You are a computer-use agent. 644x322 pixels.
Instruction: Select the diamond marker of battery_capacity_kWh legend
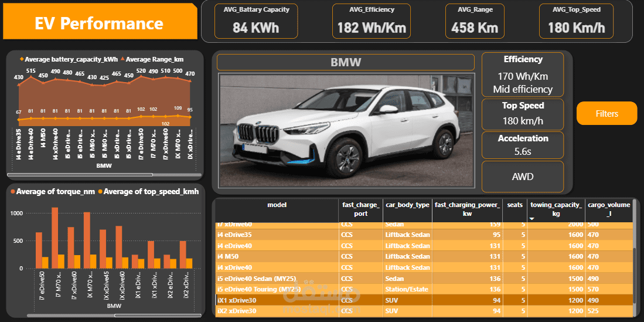click(x=21, y=59)
